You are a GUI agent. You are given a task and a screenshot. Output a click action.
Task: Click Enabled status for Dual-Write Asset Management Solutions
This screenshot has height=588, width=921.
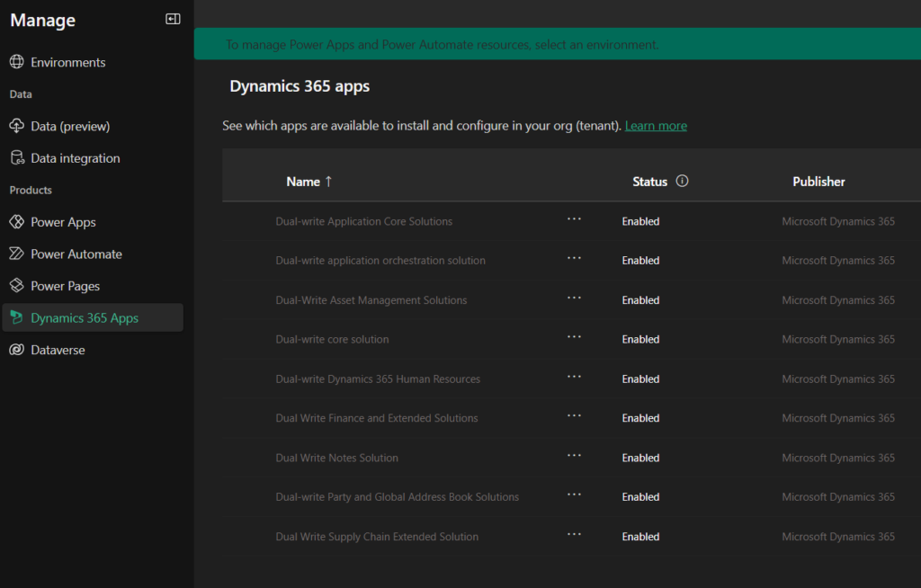tap(640, 300)
